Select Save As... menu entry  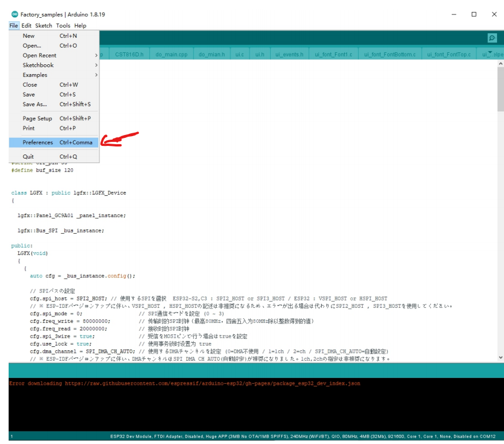pyautogui.click(x=53, y=104)
